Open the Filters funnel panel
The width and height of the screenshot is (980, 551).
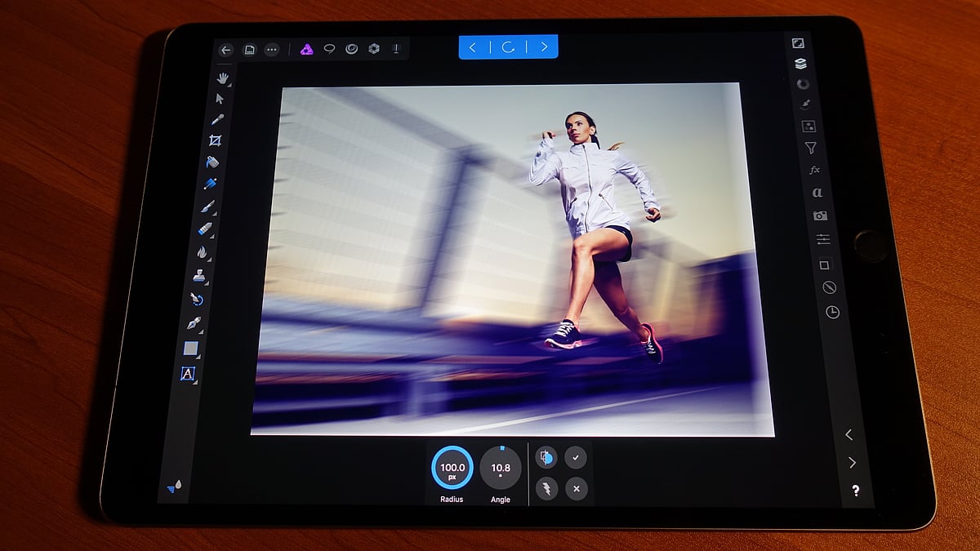click(x=810, y=148)
